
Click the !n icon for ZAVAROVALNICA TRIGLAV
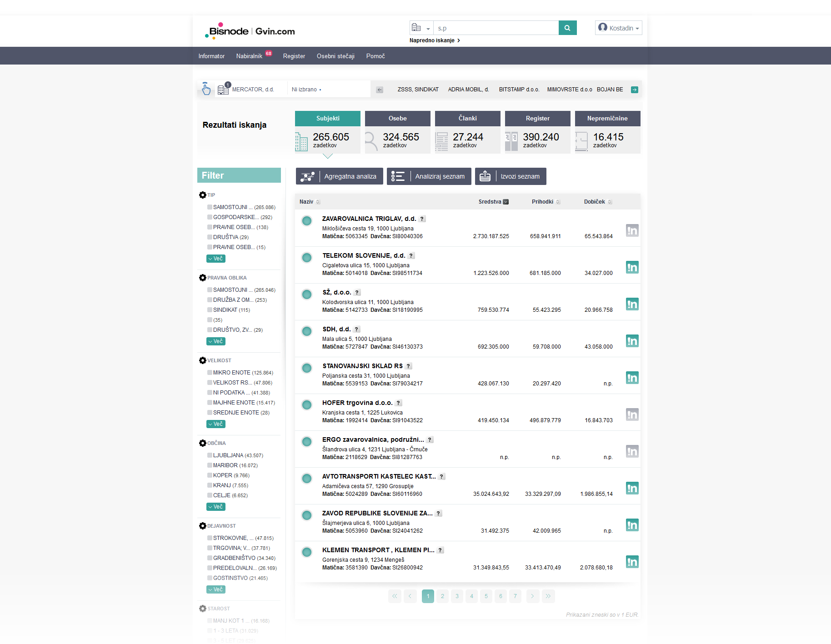632,230
